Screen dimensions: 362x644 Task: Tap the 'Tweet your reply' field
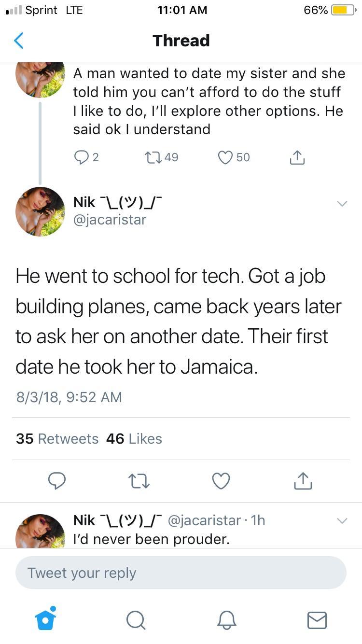coord(181,573)
